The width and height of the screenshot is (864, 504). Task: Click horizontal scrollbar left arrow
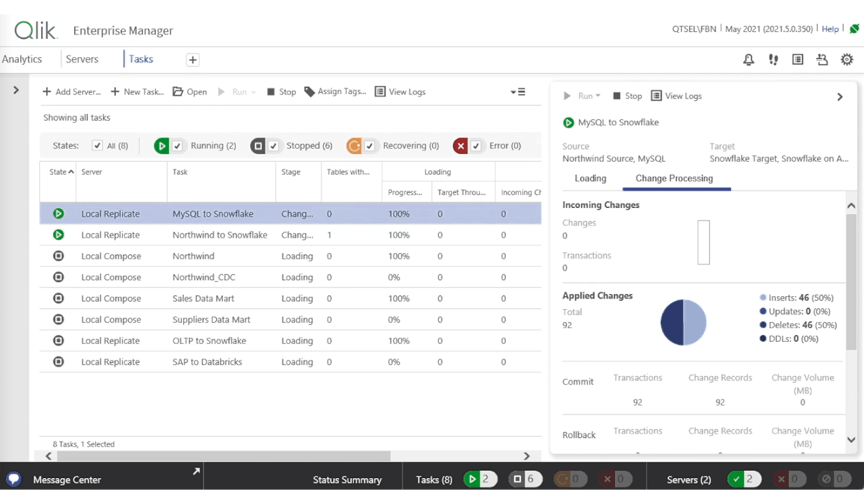coord(49,456)
